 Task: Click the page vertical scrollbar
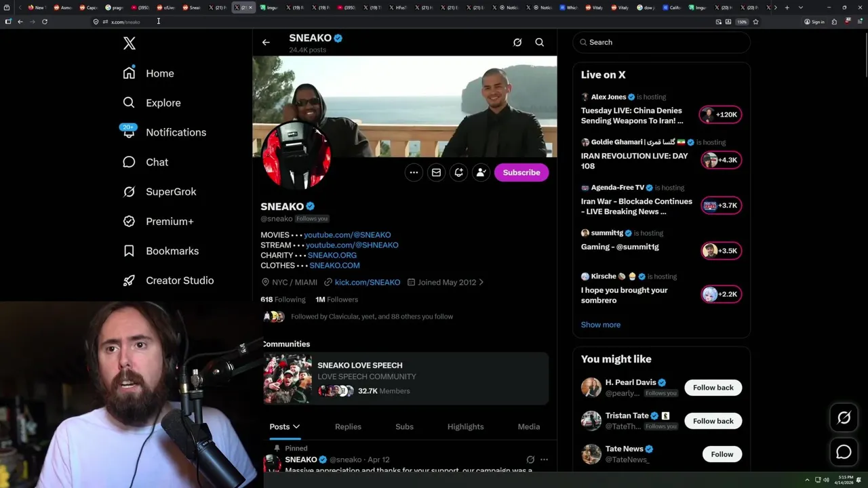coord(865,54)
